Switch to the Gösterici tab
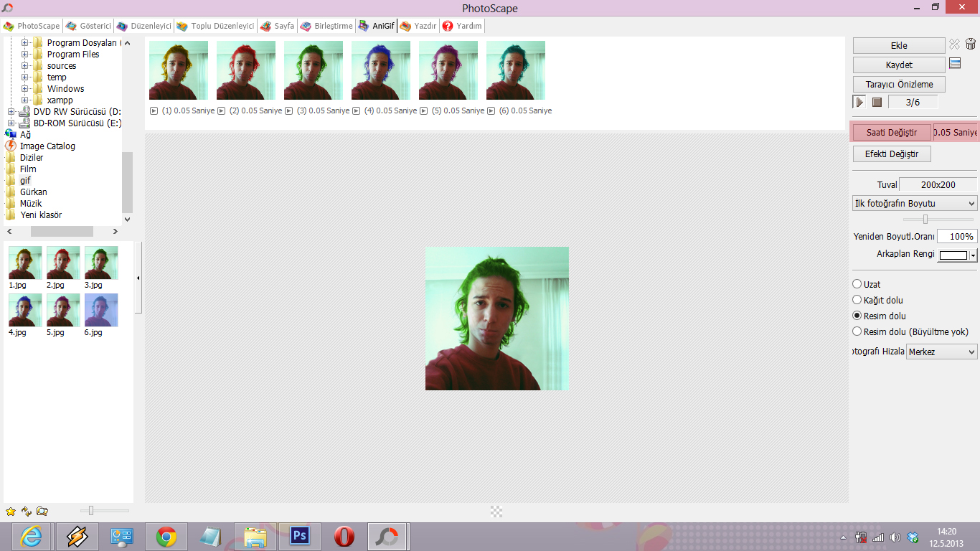 88,26
